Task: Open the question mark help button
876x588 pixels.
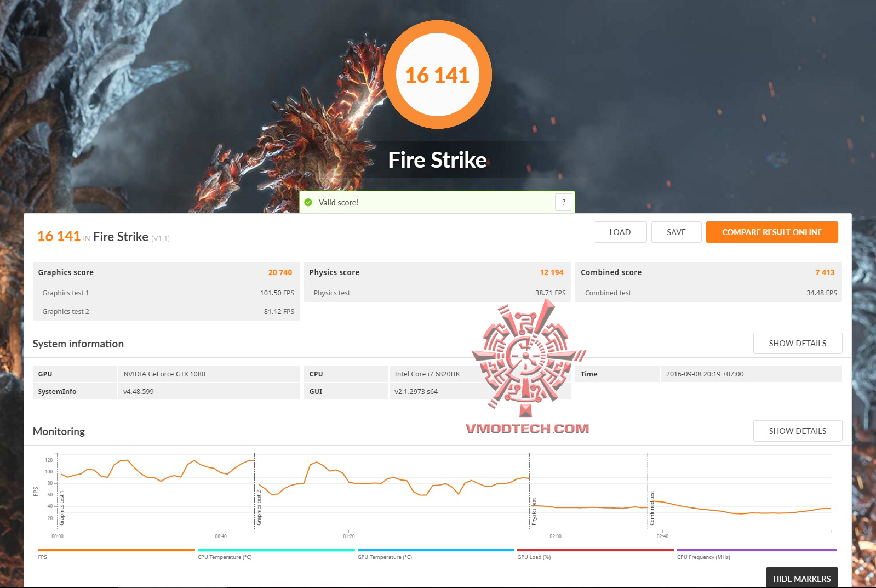Action: 564,202
